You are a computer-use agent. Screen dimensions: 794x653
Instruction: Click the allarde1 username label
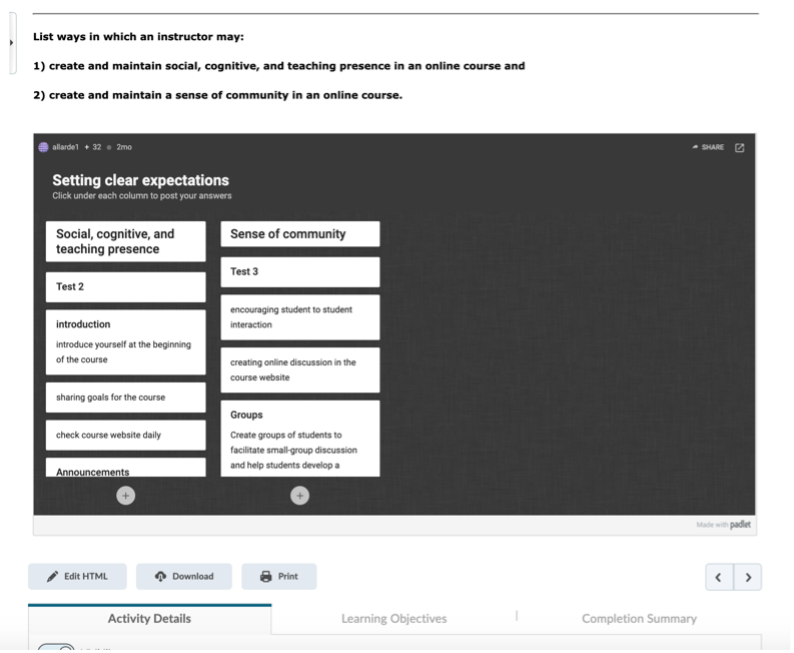coord(65,147)
